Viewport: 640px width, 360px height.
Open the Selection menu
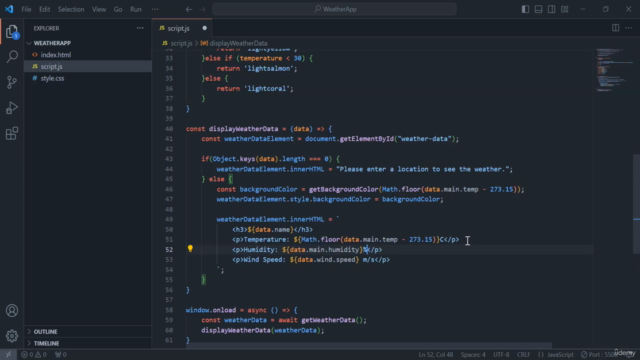pos(71,9)
